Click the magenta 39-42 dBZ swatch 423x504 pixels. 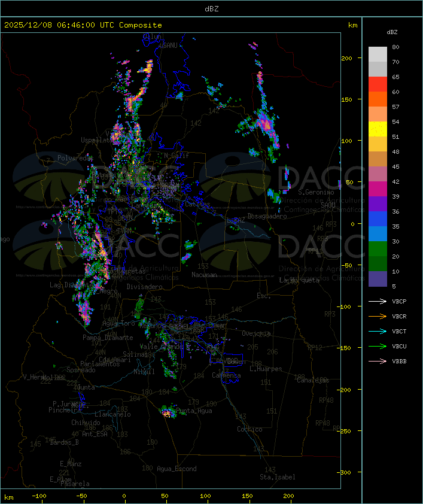(x=378, y=189)
